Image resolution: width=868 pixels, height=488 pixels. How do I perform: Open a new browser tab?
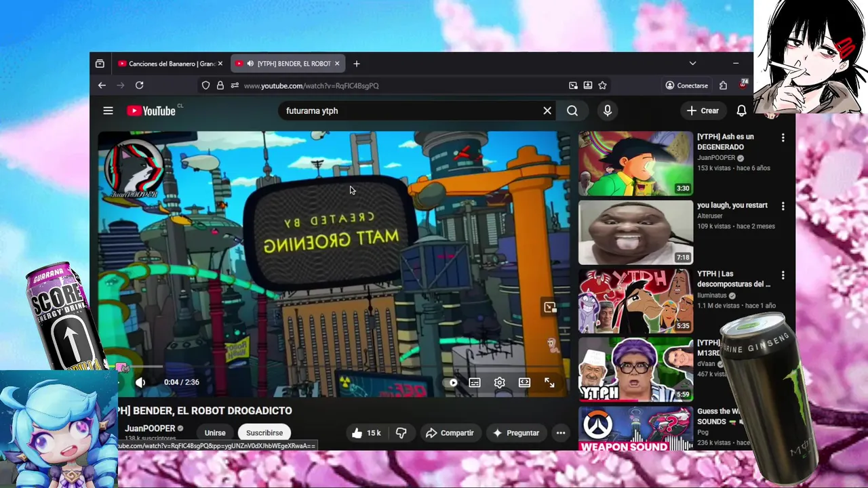357,64
